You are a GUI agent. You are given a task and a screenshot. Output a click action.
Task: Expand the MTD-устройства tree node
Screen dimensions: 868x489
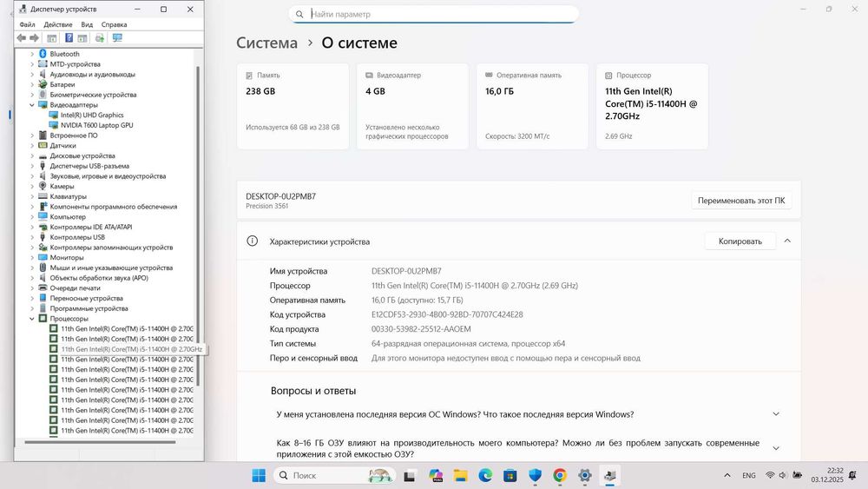(x=32, y=64)
